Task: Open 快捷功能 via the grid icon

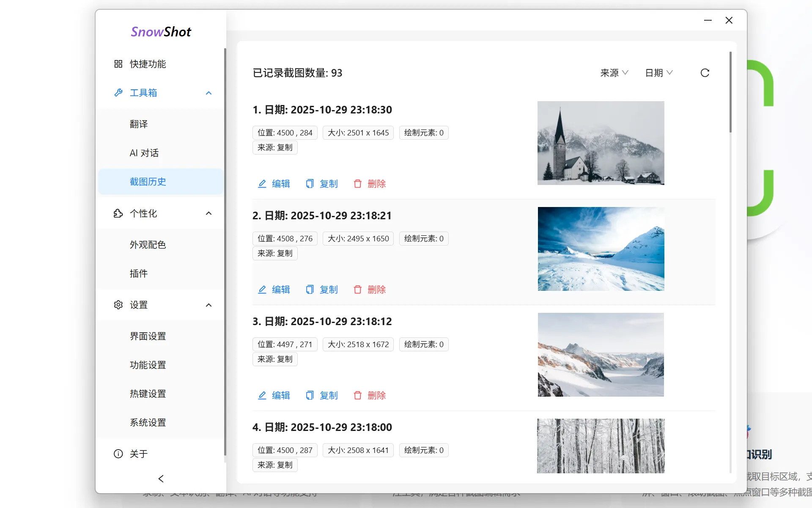Action: [118, 64]
